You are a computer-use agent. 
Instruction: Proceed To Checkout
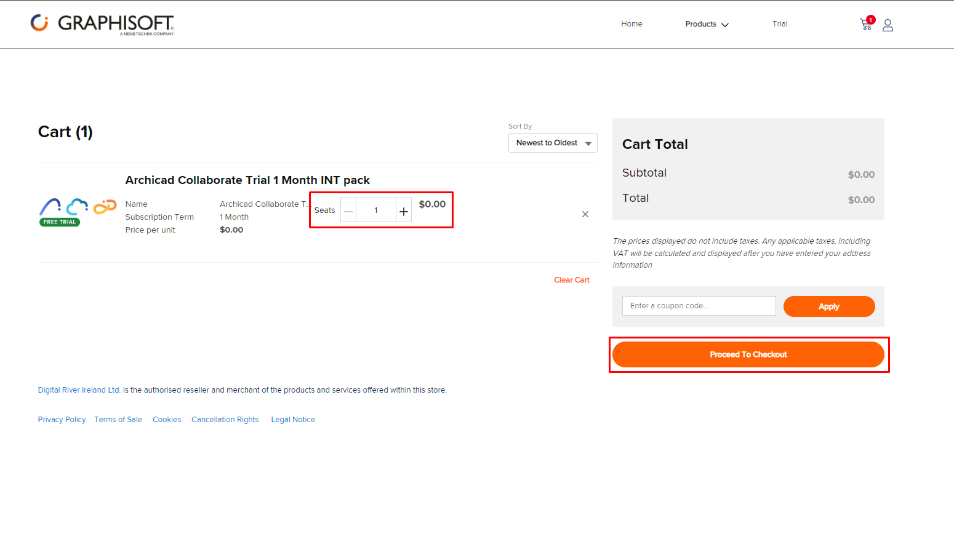pyautogui.click(x=748, y=354)
